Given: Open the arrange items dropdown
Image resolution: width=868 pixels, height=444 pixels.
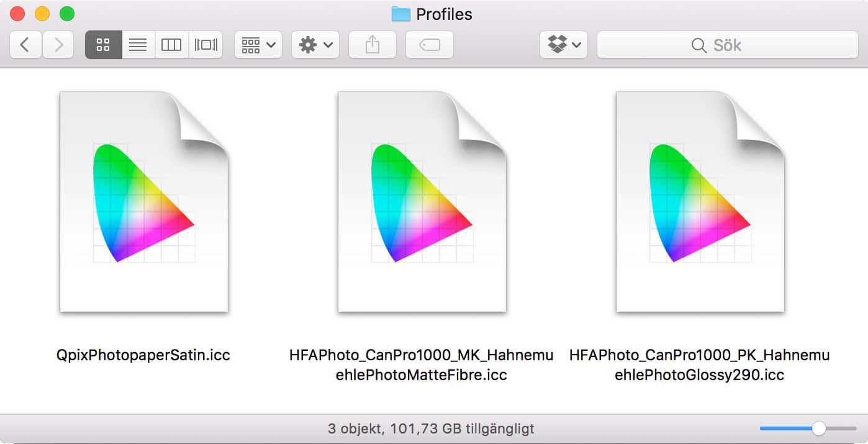Looking at the screenshot, I should [258, 45].
